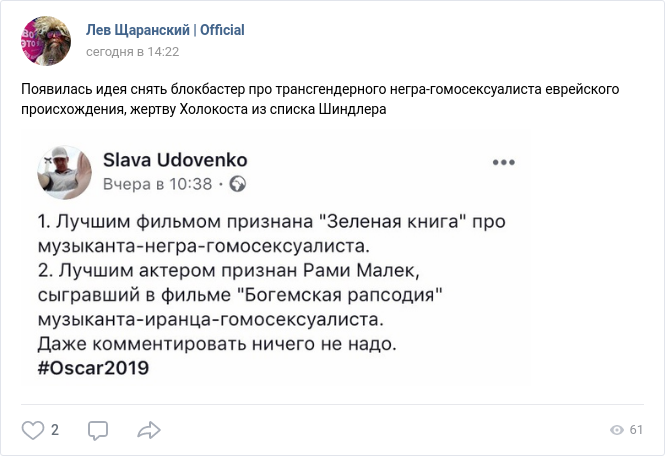Click the globe privacy icon beside Вчера в 10:38
This screenshot has height=456, width=665.
tap(238, 184)
